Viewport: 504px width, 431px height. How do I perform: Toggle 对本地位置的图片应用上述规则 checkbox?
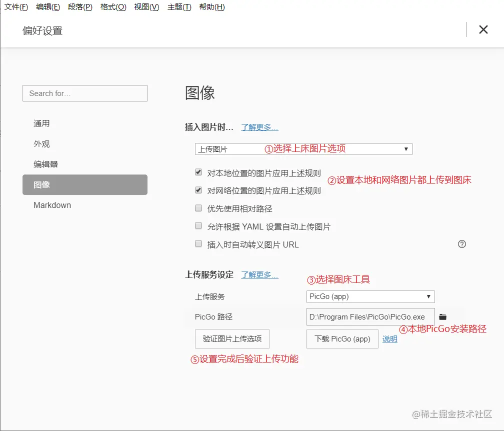coord(198,172)
